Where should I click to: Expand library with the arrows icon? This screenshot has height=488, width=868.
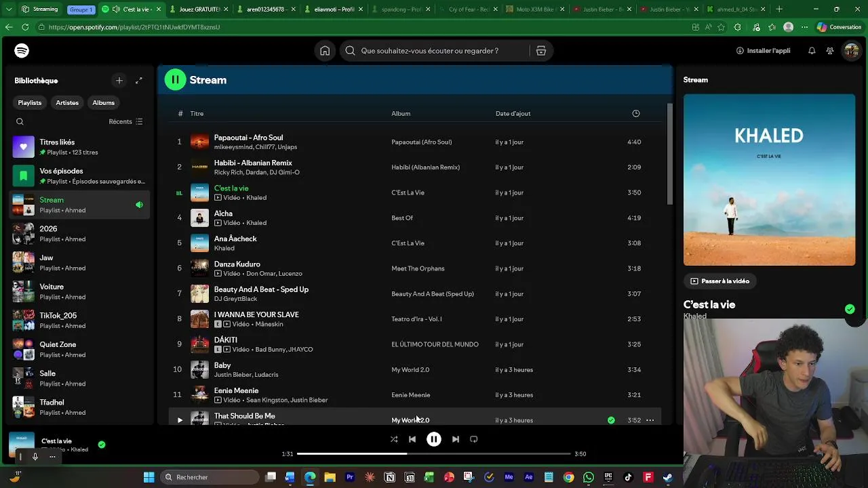tap(139, 81)
